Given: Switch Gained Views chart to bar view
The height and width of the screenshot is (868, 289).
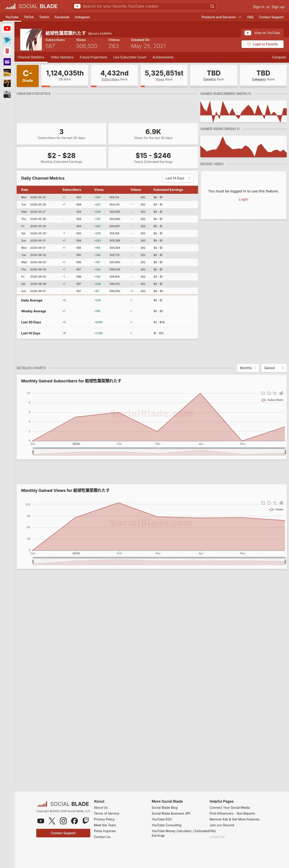Looking at the screenshot, I should 281,503.
